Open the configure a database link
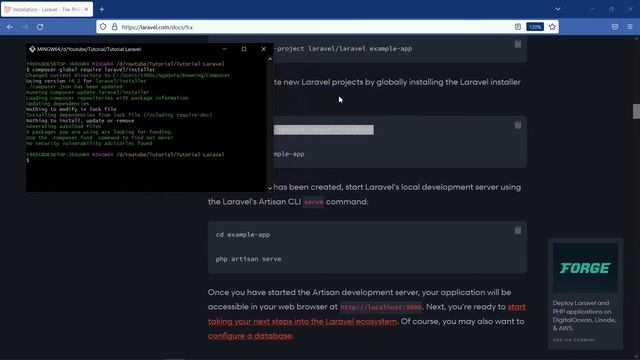This screenshot has height=360, width=640. [x=250, y=336]
